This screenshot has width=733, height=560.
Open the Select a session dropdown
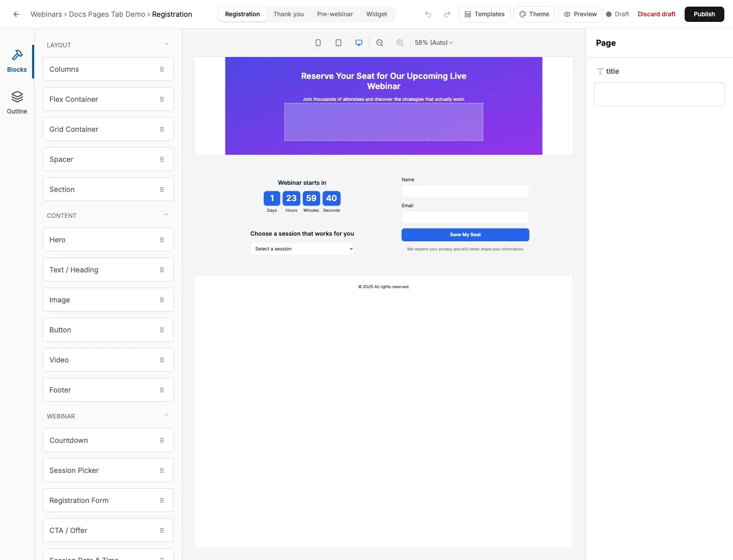click(302, 249)
